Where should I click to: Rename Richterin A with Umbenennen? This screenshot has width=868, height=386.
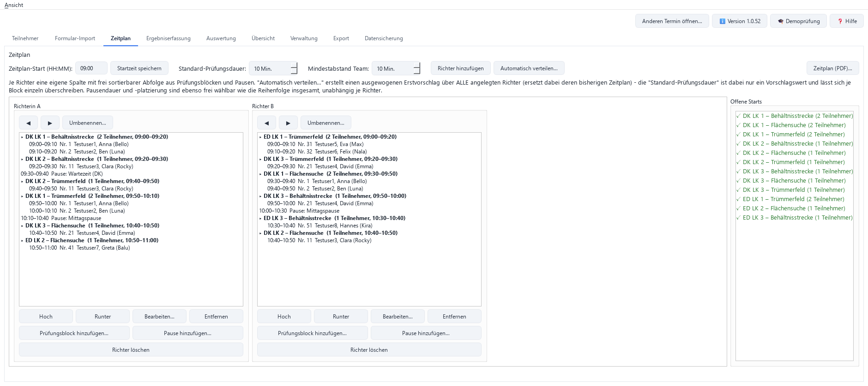(88, 123)
